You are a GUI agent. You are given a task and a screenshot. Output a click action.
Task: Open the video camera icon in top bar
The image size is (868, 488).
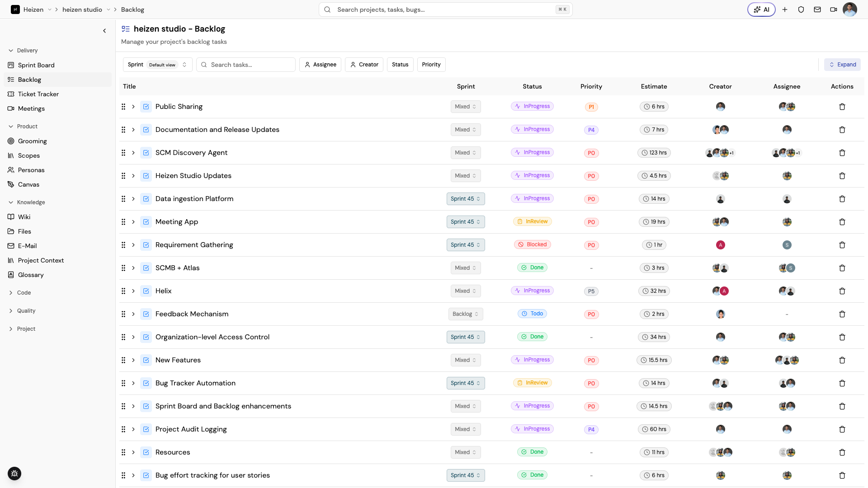tap(834, 9)
